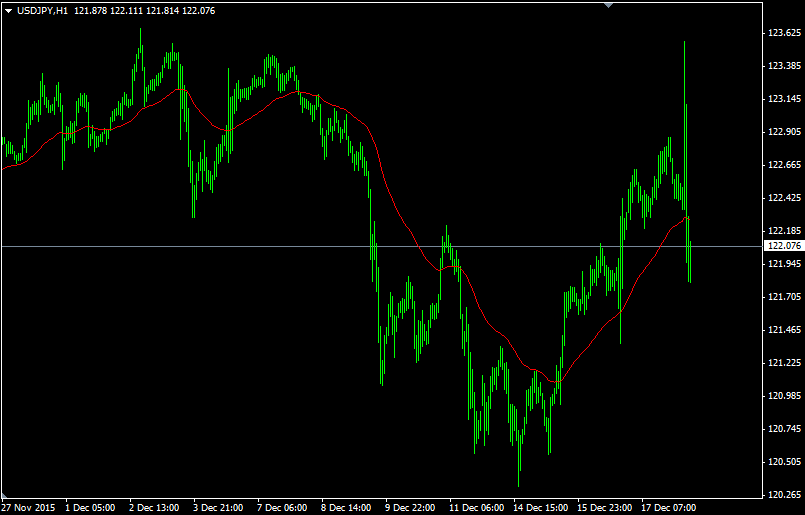This screenshot has height=515, width=805.
Task: Select the open value 121.878 in header
Action: [x=90, y=11]
